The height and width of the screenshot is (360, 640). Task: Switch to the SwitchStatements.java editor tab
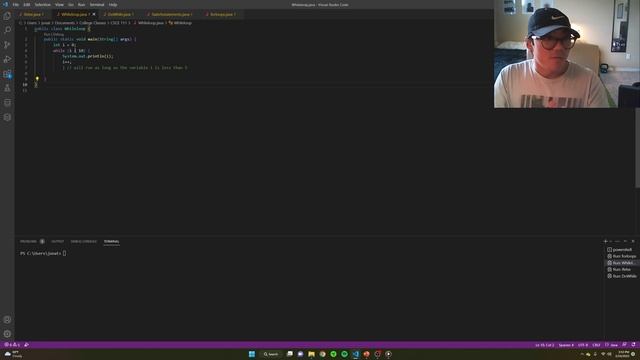pos(170,14)
